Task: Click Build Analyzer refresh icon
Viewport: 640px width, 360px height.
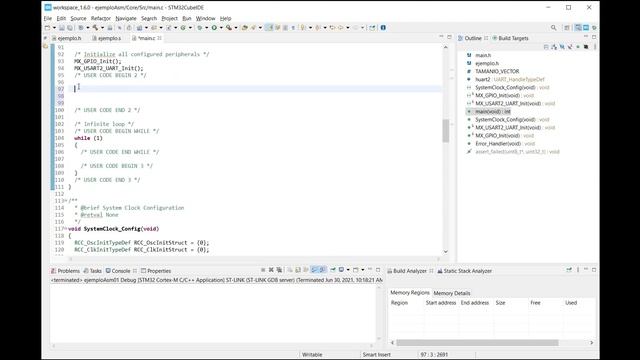Action: (569, 270)
